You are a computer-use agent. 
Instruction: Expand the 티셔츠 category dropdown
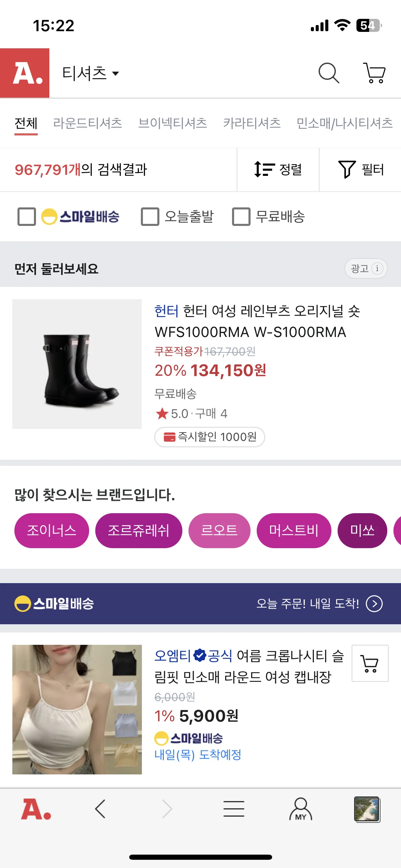coord(90,73)
